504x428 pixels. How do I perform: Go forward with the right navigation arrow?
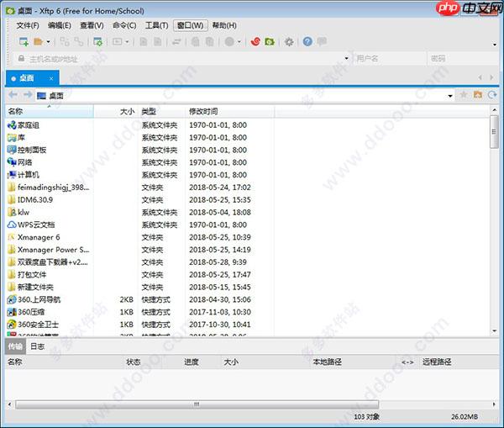tap(28, 95)
